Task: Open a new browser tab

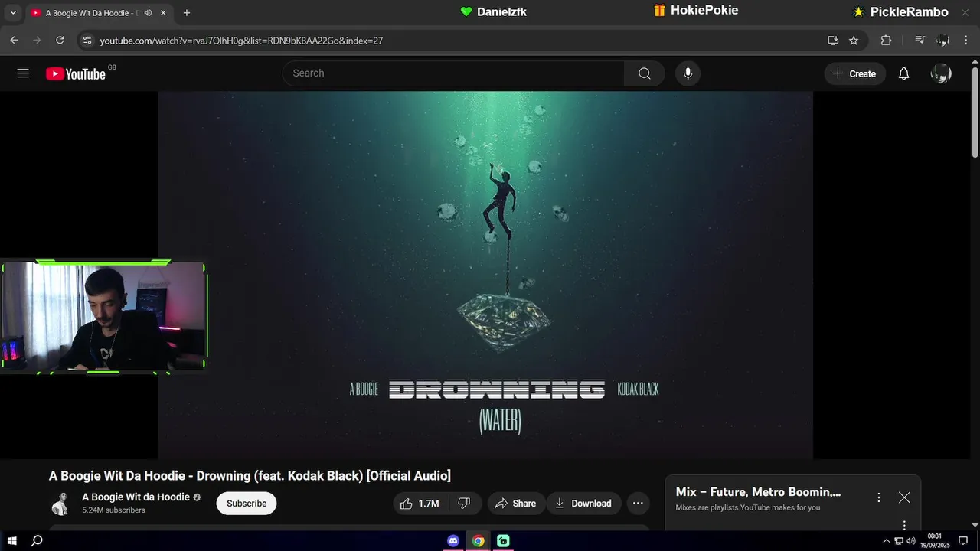Action: point(186,13)
